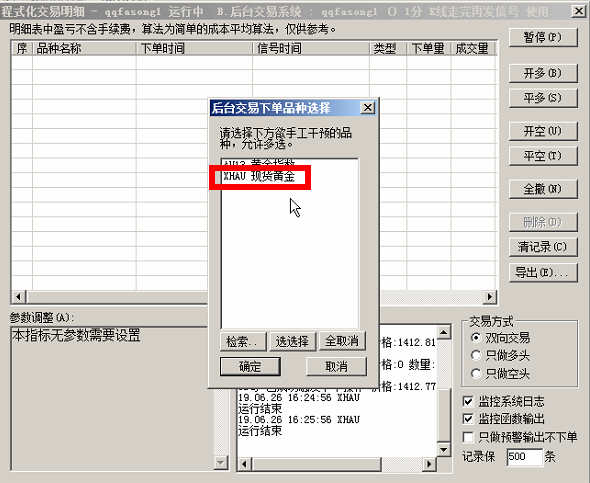Click the 暂停(P) pause button
Viewport: 590px width, 483px height.
[543, 38]
